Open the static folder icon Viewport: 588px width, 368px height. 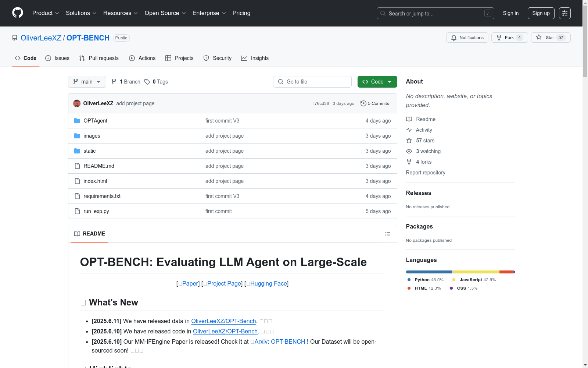pyautogui.click(x=77, y=151)
